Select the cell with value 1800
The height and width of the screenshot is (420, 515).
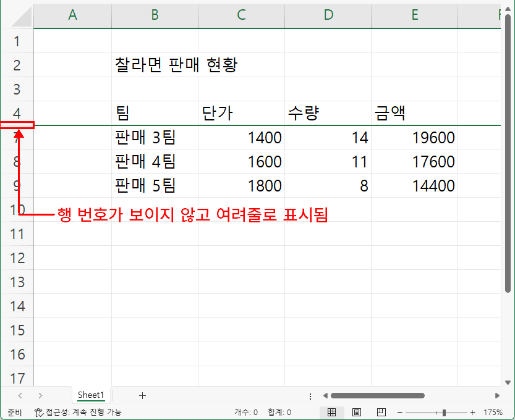[241, 185]
